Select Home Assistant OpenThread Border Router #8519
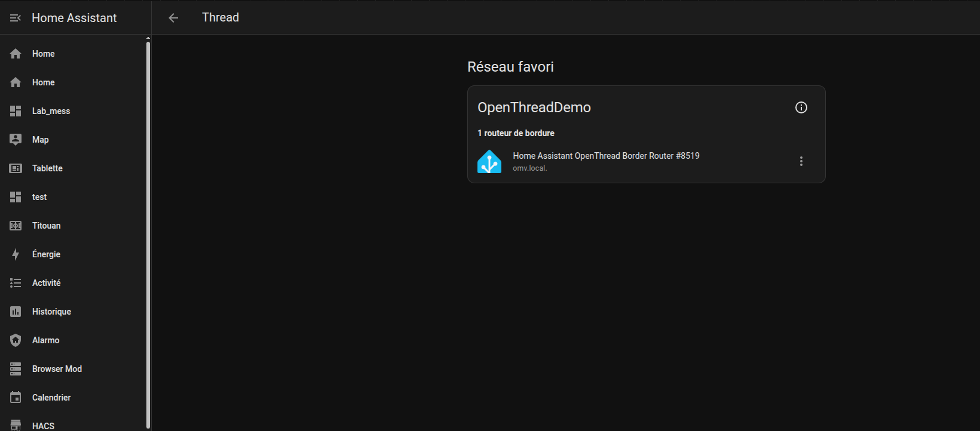Screen dimensions: 980x431 pyautogui.click(x=606, y=156)
